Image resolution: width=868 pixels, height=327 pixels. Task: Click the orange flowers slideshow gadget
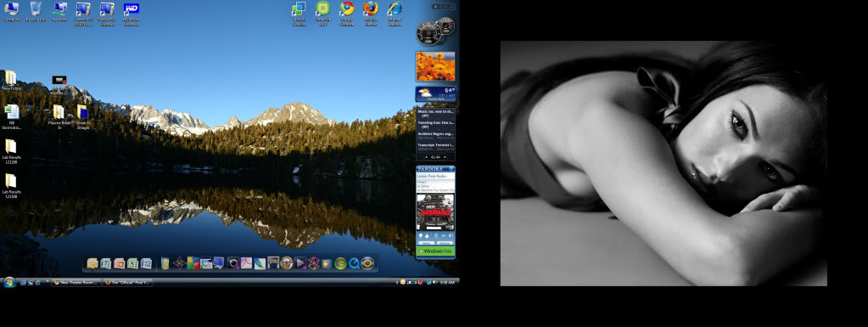pyautogui.click(x=435, y=66)
